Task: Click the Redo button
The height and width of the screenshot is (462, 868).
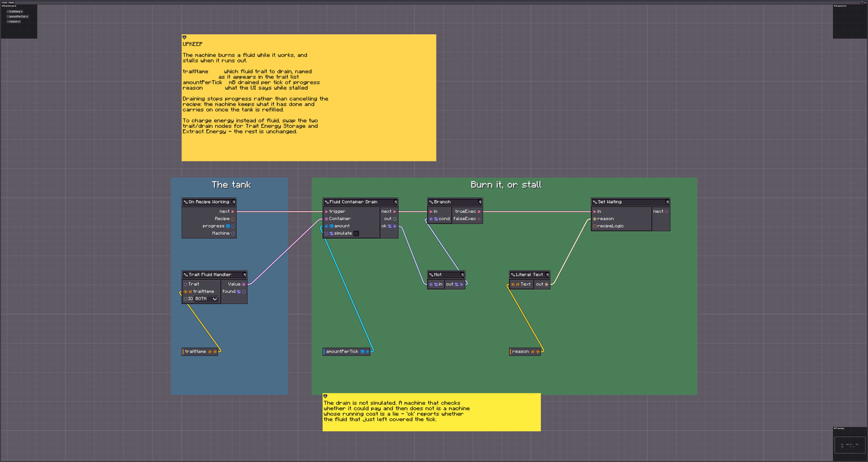Action: [x=11, y=2]
